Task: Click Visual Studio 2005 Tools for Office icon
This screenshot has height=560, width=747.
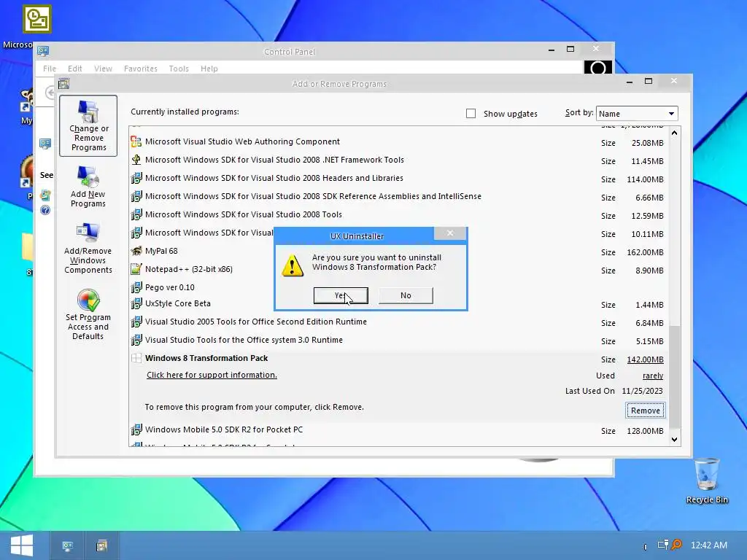Action: pyautogui.click(x=136, y=322)
